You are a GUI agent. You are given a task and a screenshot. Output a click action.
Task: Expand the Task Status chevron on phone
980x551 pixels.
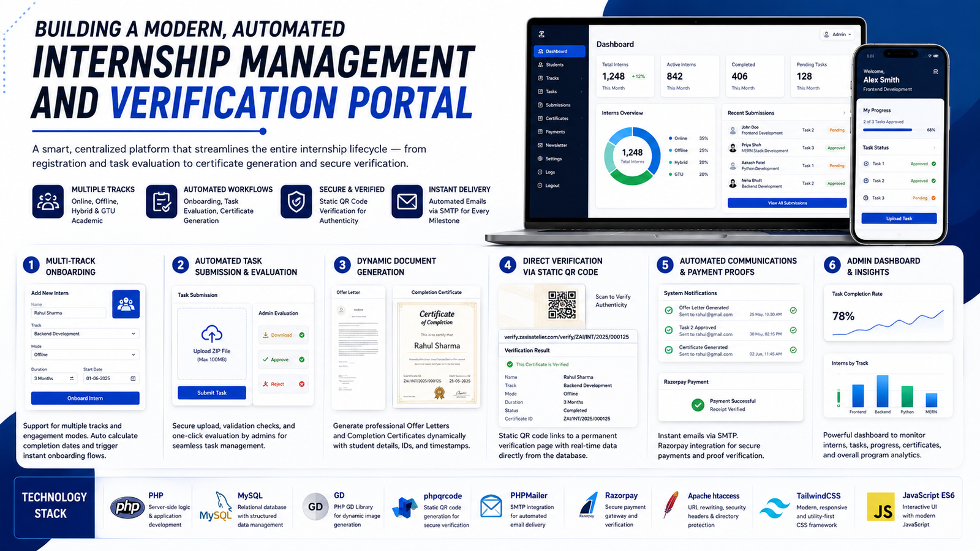tap(934, 148)
